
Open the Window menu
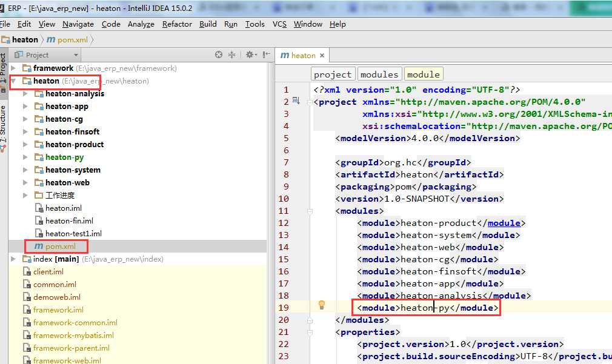(x=308, y=24)
